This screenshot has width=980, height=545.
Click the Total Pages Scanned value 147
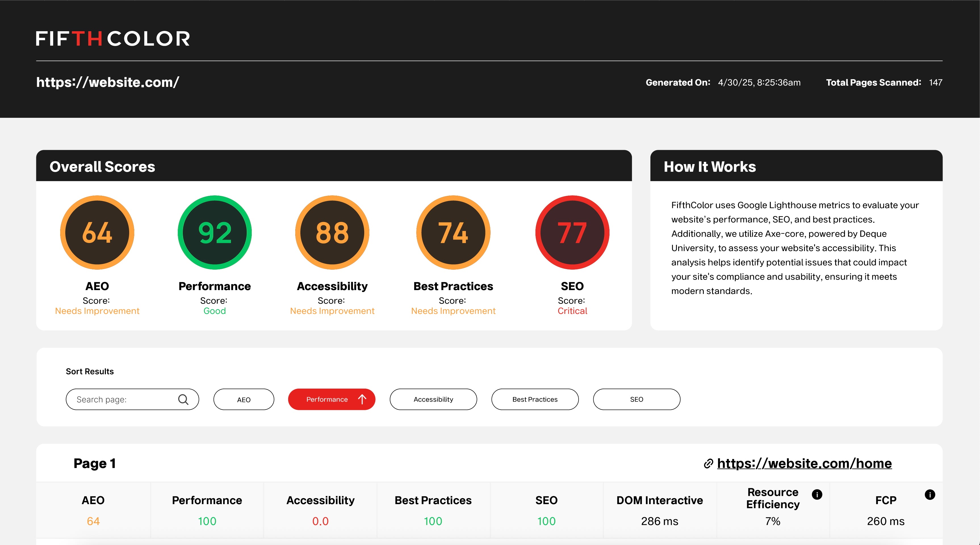coord(935,83)
